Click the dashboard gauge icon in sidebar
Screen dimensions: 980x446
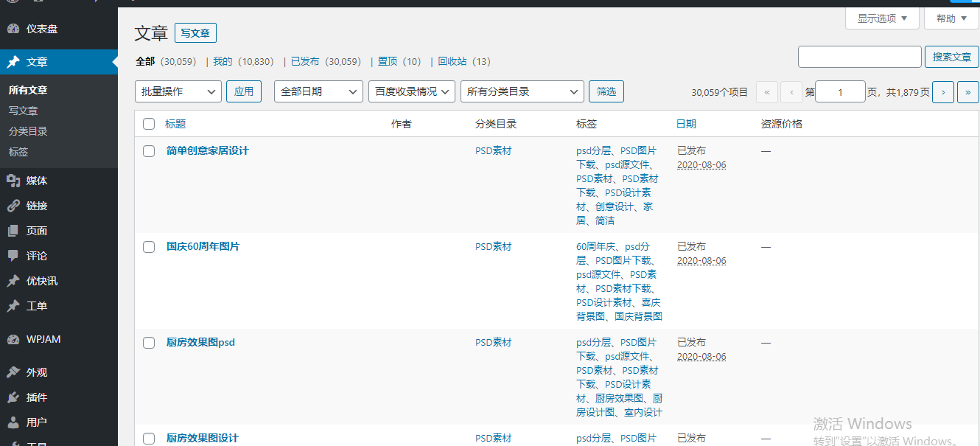click(13, 29)
